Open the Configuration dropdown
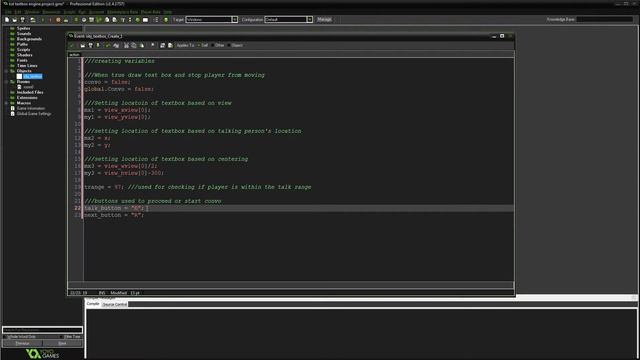Viewport: 640px width, 360px height. [x=310, y=20]
